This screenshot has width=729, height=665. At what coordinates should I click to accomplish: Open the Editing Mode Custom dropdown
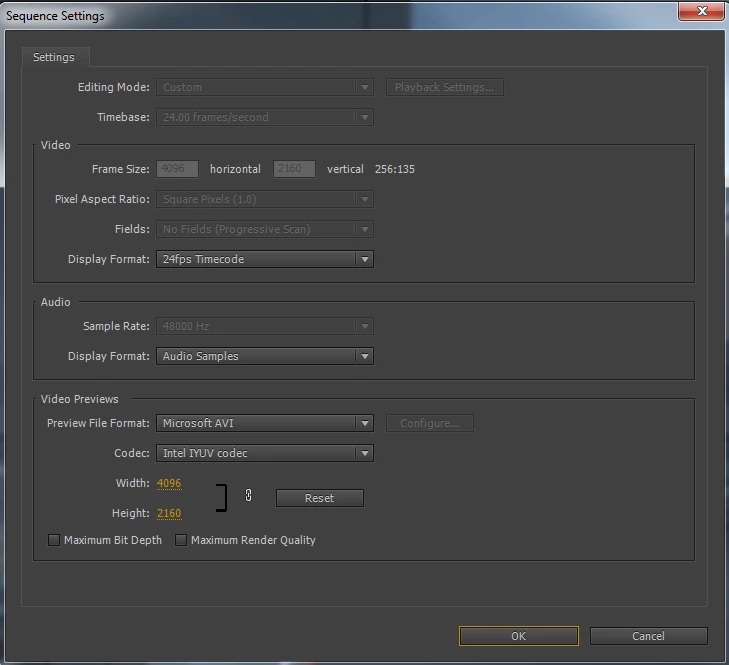point(265,87)
